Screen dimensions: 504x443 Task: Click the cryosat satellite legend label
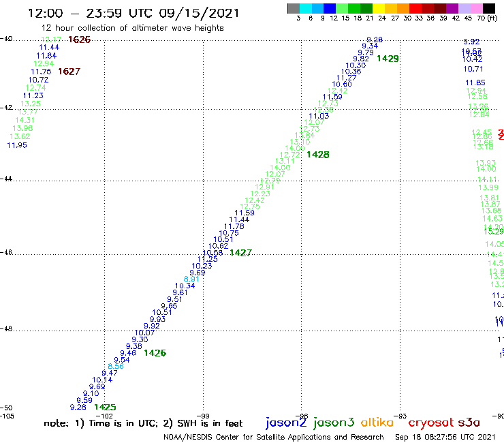point(431,423)
